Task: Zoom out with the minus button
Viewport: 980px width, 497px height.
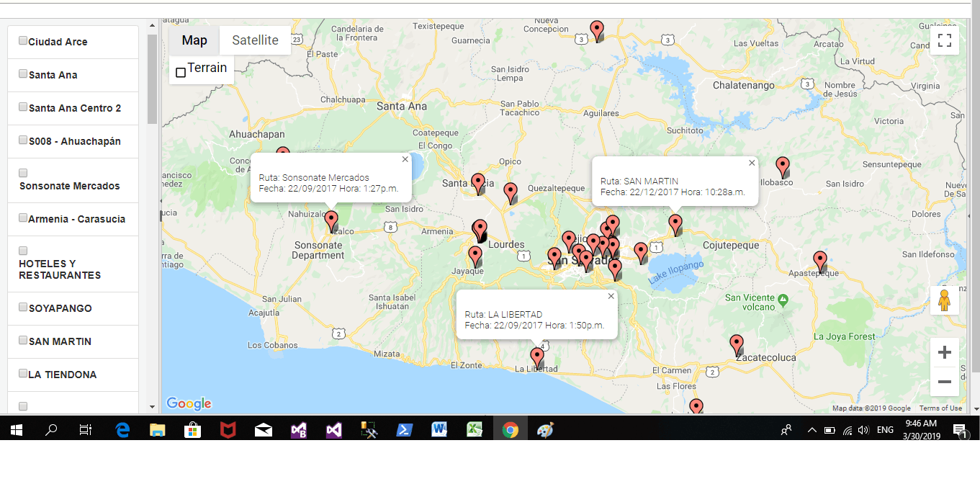Action: 944,382
